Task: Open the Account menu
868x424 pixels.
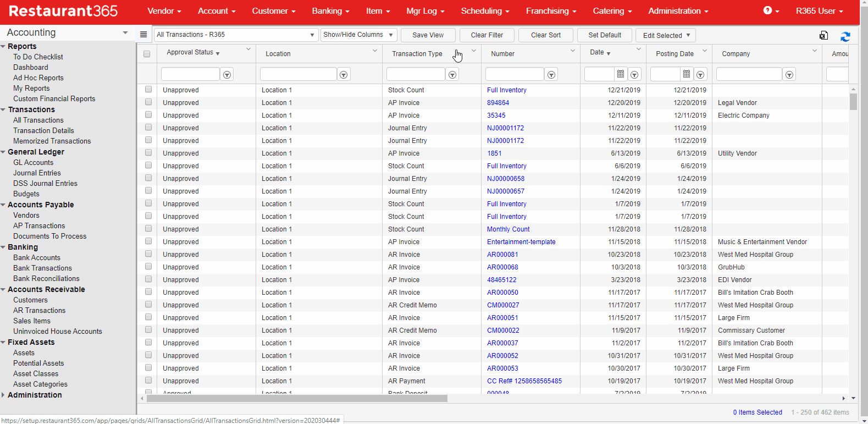Action: click(x=217, y=11)
